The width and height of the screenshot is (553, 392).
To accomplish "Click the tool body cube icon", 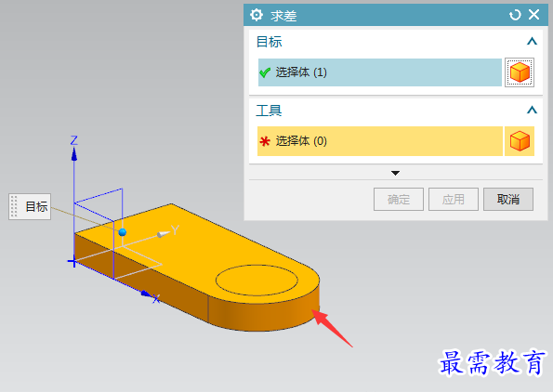I will (520, 141).
